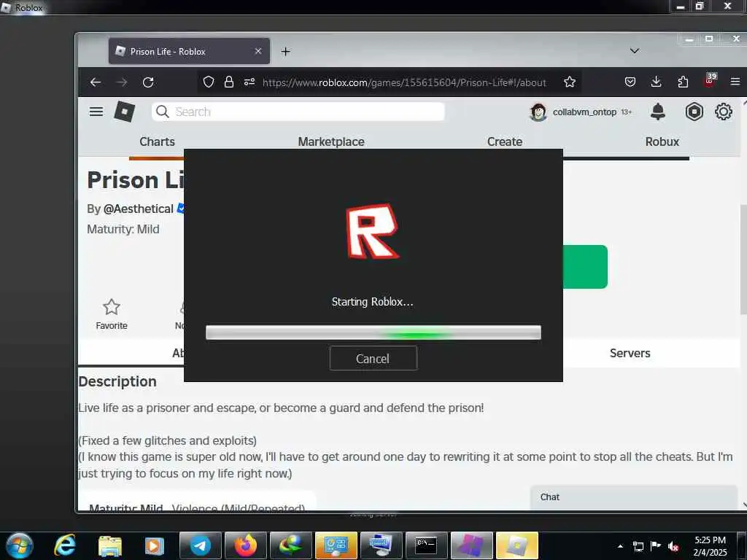Show hidden system tray icons
The image size is (747, 560).
pos(620,546)
